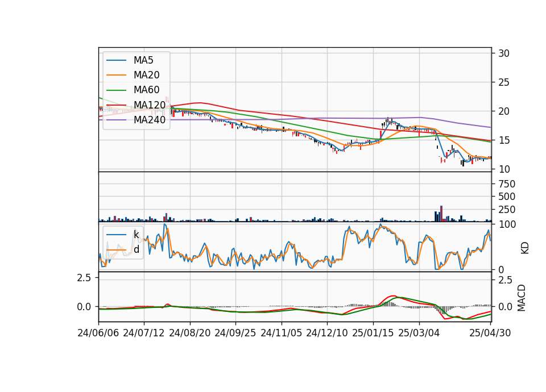This screenshot has height=392, width=546.
Task: Click the 25/04/30 date tick label
Action: [x=490, y=333]
